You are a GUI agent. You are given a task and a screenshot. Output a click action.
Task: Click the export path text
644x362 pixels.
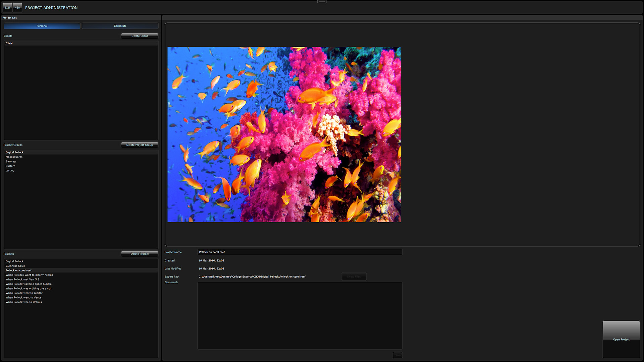pos(252,277)
